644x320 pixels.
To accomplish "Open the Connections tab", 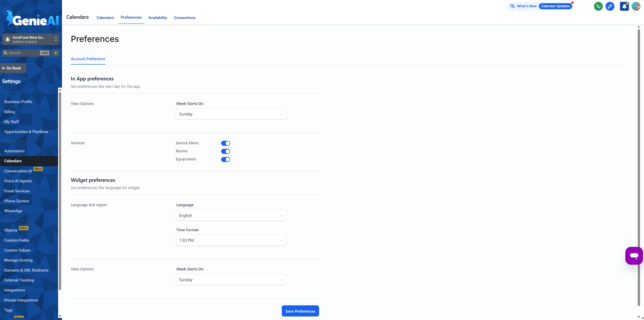I will (185, 17).
